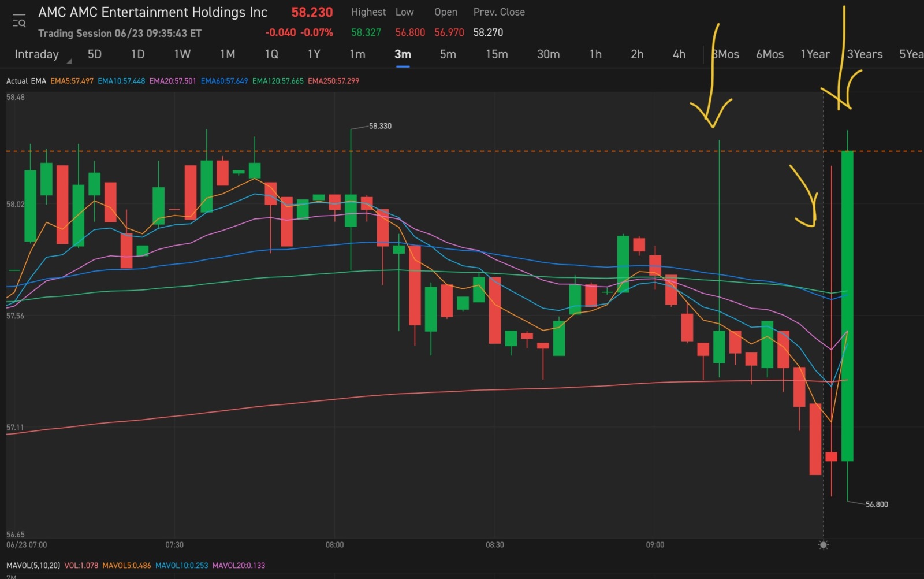The height and width of the screenshot is (579, 924).
Task: Select the 1Year range
Action: click(x=815, y=54)
